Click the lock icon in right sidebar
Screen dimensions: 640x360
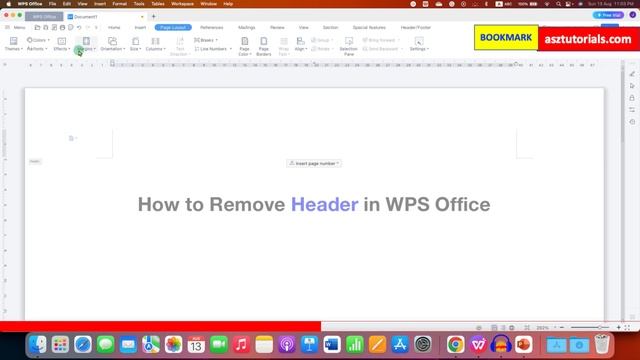pos(632,98)
